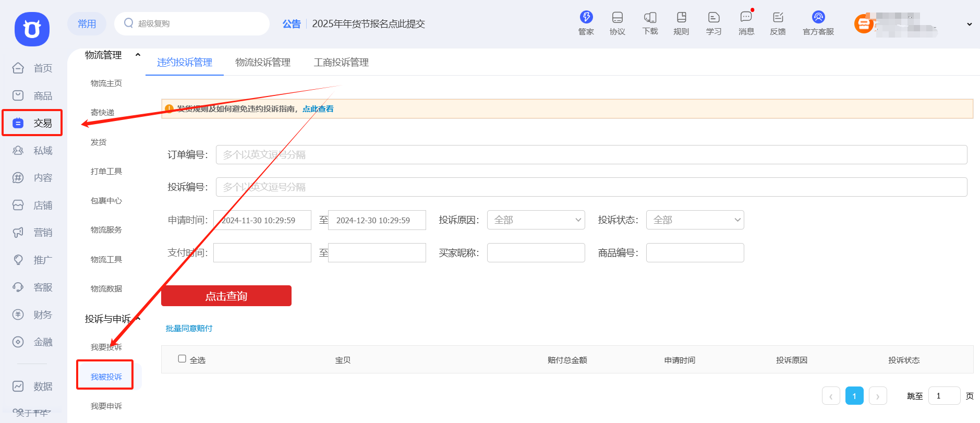Open 私域 in left sidebar

(x=32, y=150)
